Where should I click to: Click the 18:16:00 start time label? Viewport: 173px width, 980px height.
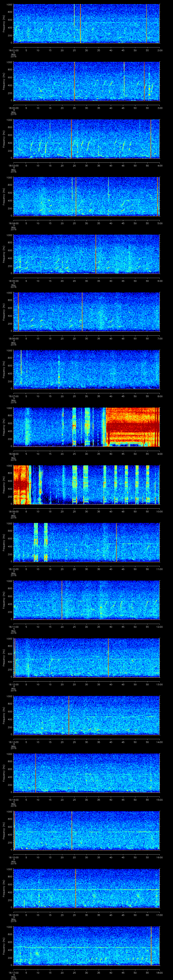coord(13,915)
